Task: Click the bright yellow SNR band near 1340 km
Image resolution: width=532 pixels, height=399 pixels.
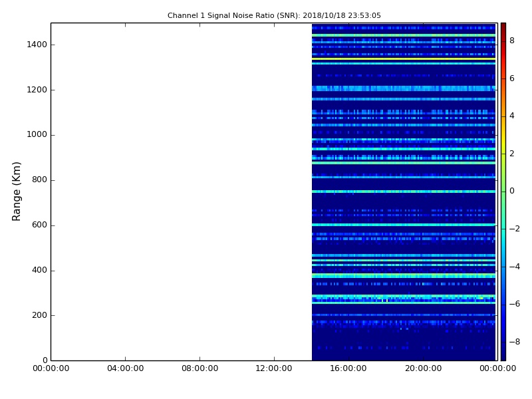Action: tap(404, 59)
